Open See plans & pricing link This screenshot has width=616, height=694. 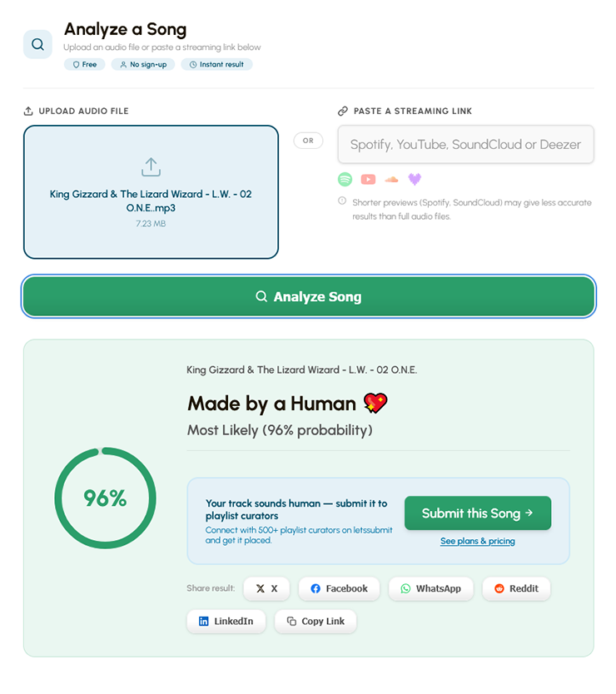coord(478,541)
